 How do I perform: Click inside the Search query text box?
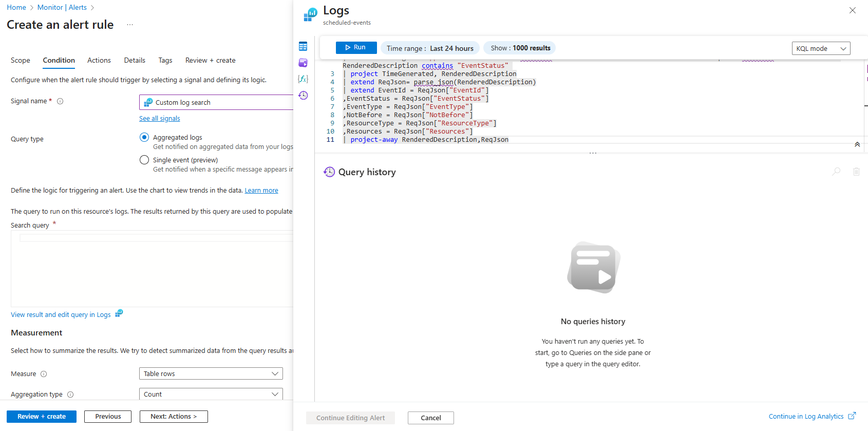152,269
